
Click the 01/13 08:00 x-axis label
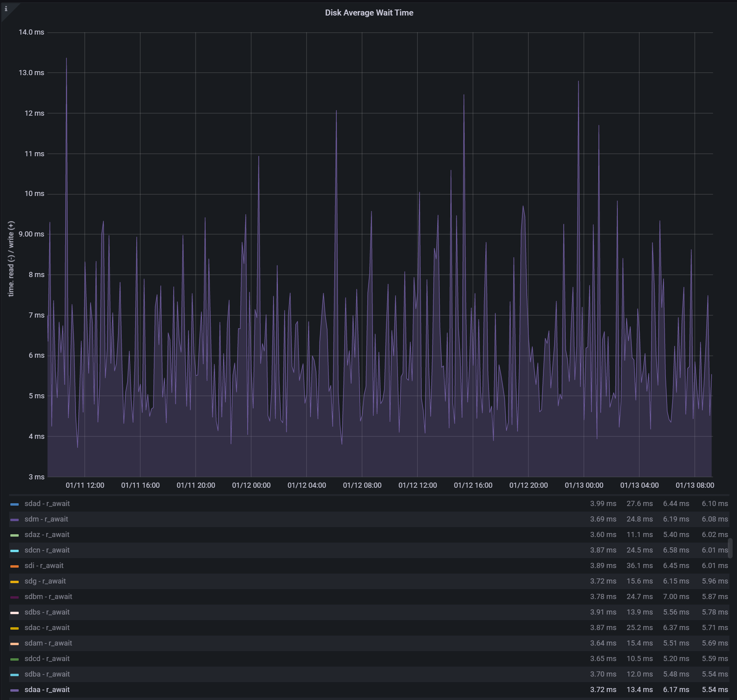(695, 485)
